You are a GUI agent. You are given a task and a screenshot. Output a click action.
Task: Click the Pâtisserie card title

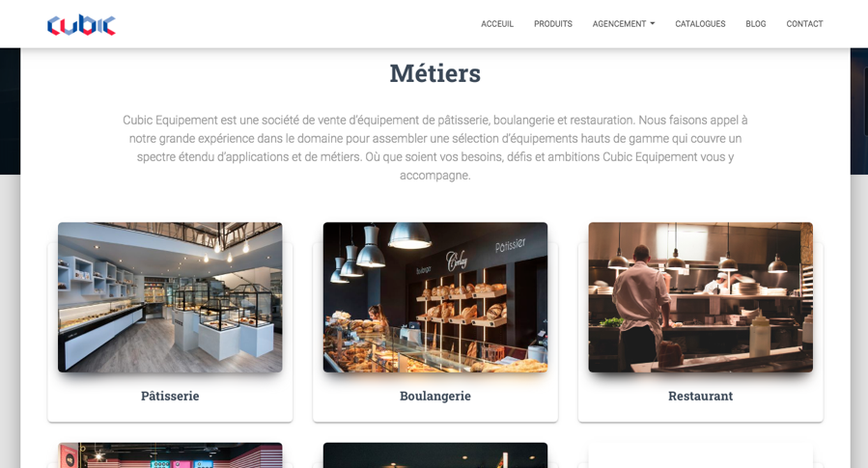pos(170,396)
